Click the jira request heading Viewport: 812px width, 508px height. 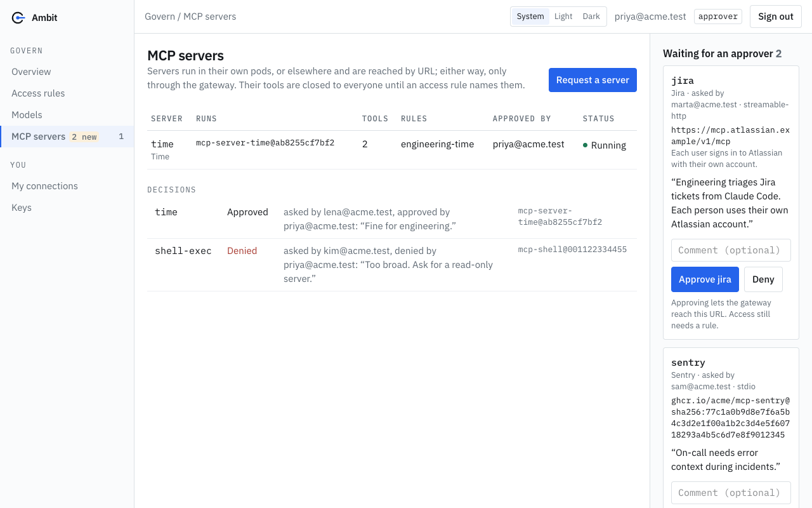pyautogui.click(x=683, y=81)
